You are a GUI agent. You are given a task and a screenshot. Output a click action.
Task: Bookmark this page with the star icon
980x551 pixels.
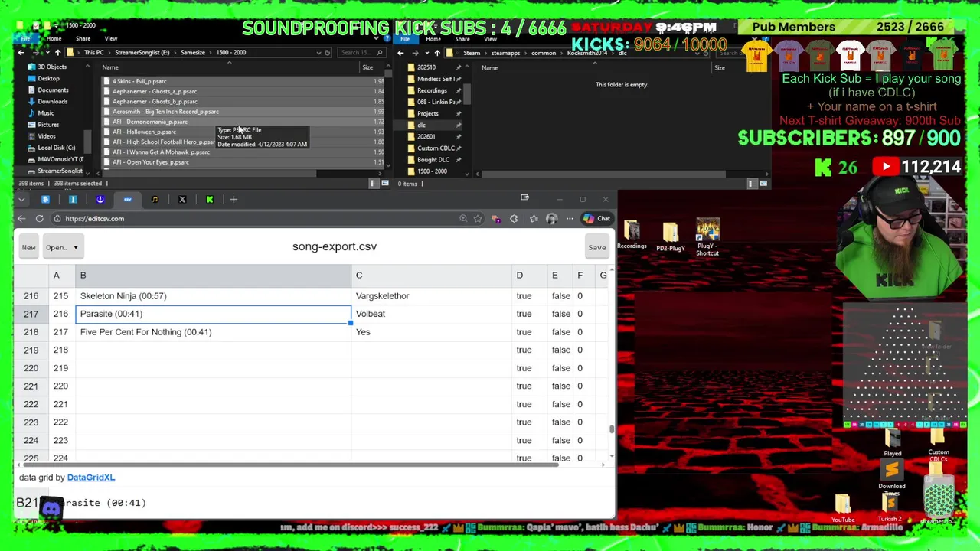478,219
